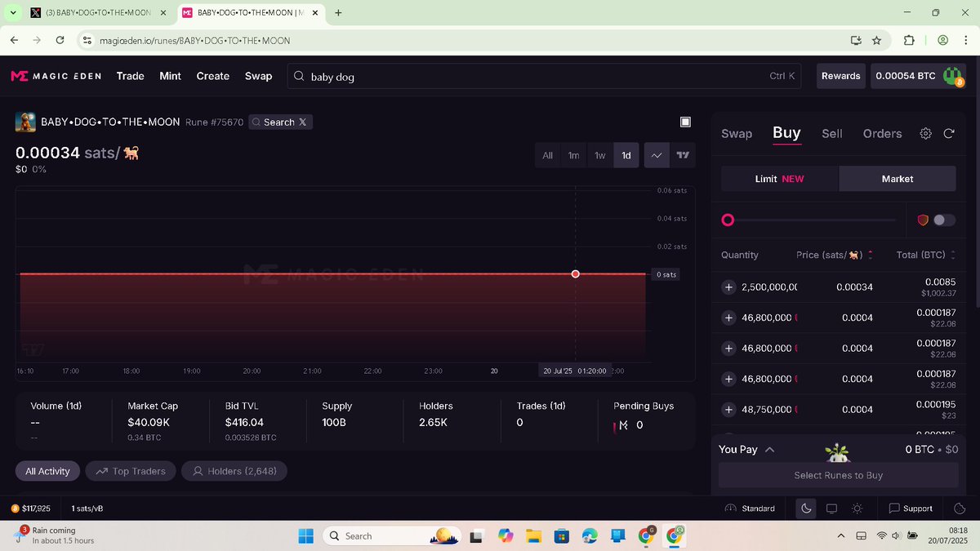
Task: Add the 2,500,000,000 listing with plus icon
Action: coord(729,287)
